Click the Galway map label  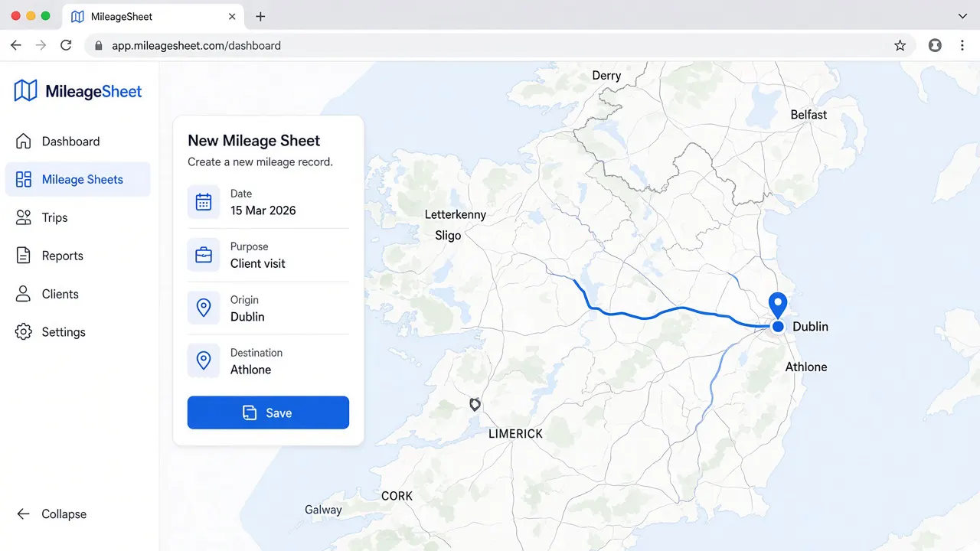(323, 510)
